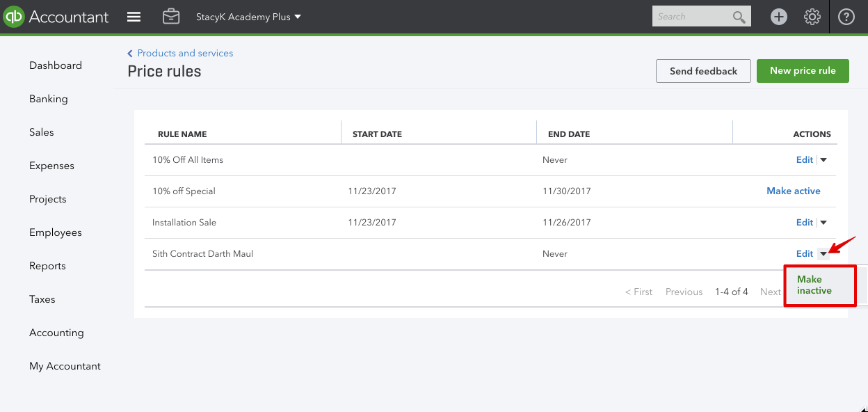Open the Sales section in the sidebar
This screenshot has width=868, height=412.
[42, 132]
